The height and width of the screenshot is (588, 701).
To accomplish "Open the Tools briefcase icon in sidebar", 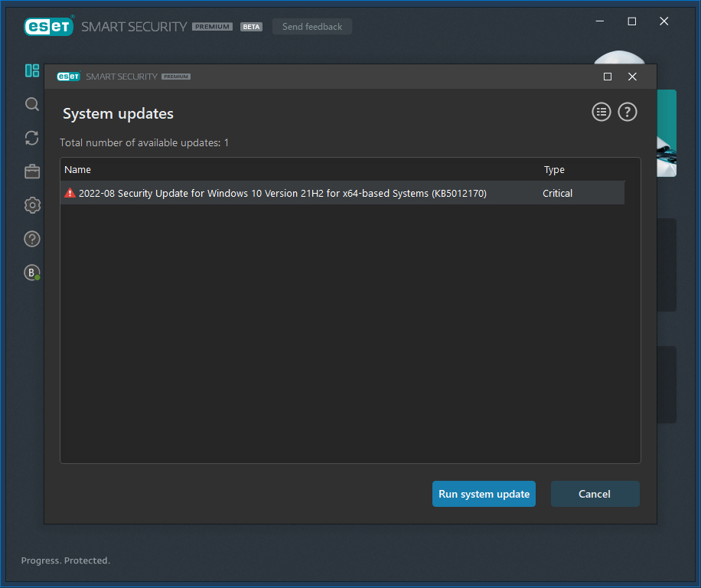I will tap(31, 171).
